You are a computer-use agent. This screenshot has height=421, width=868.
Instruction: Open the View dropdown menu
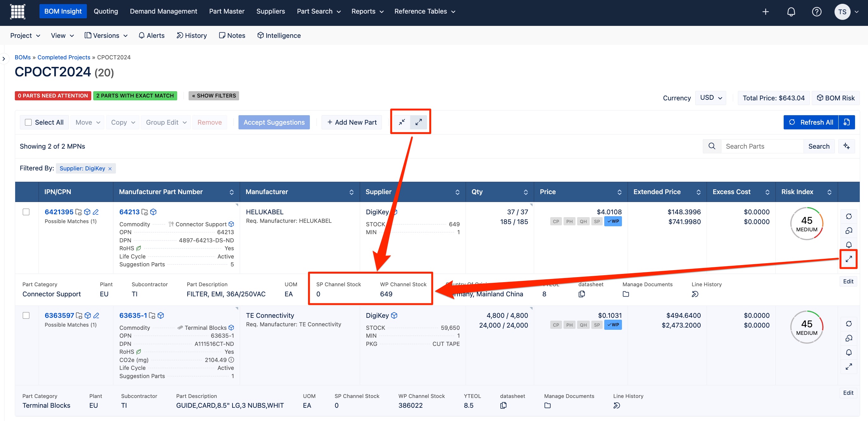62,36
